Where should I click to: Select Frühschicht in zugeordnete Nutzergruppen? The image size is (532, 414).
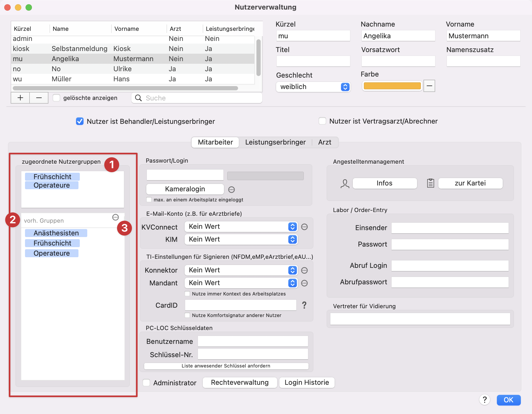tap(52, 177)
